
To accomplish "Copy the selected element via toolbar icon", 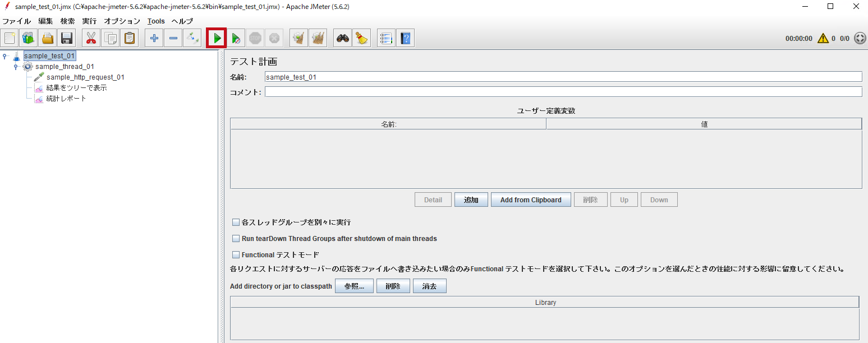I will (111, 38).
